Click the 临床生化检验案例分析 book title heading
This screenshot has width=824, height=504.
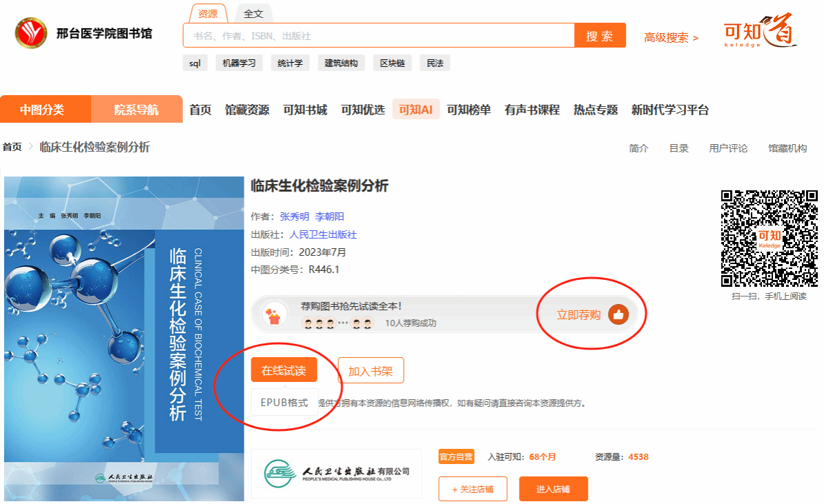coord(320,185)
